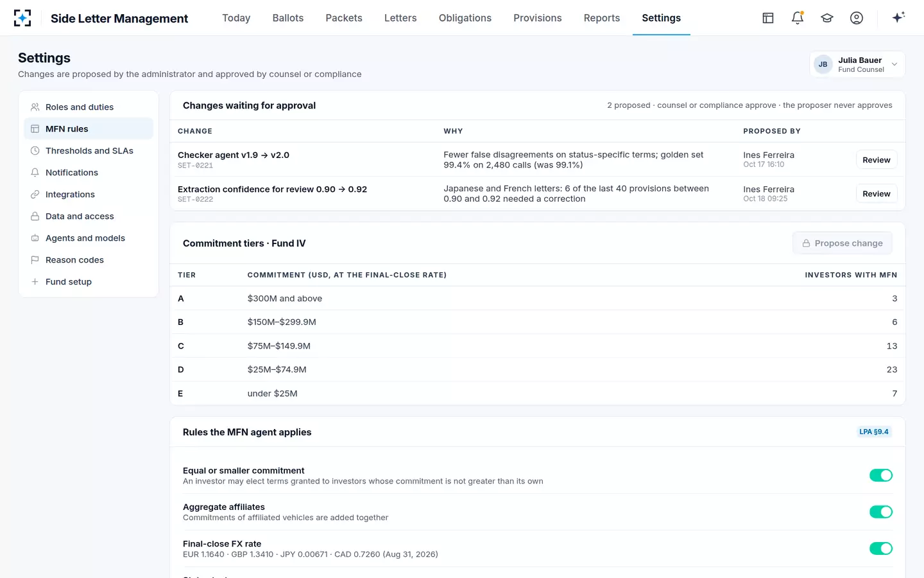Toggle the Equal or smaller commitment rule
Image resolution: width=924 pixels, height=578 pixels.
tap(881, 475)
